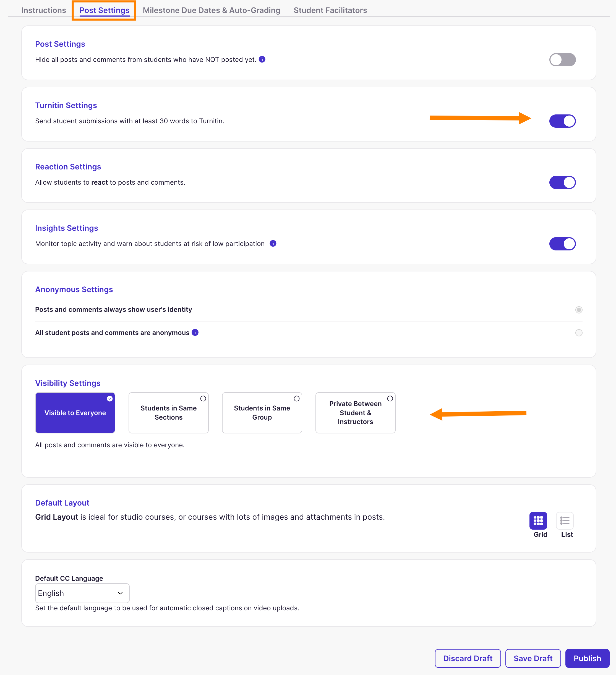Screen dimensions: 616x675
Task: Turn off the Reaction Settings switch
Action: (562, 182)
